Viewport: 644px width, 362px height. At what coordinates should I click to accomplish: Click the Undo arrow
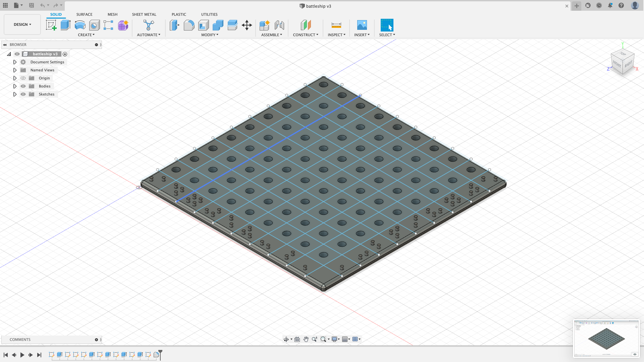click(x=42, y=5)
